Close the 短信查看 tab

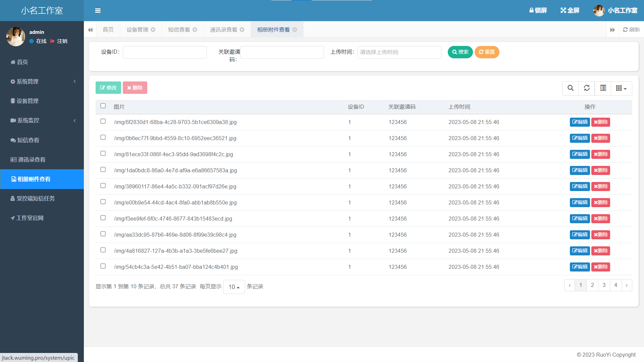click(x=195, y=29)
